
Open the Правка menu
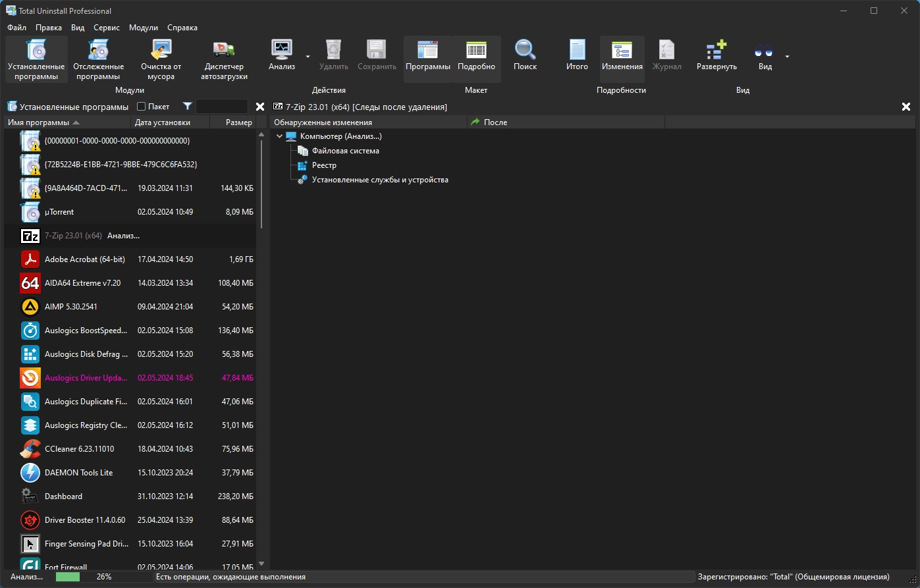49,28
